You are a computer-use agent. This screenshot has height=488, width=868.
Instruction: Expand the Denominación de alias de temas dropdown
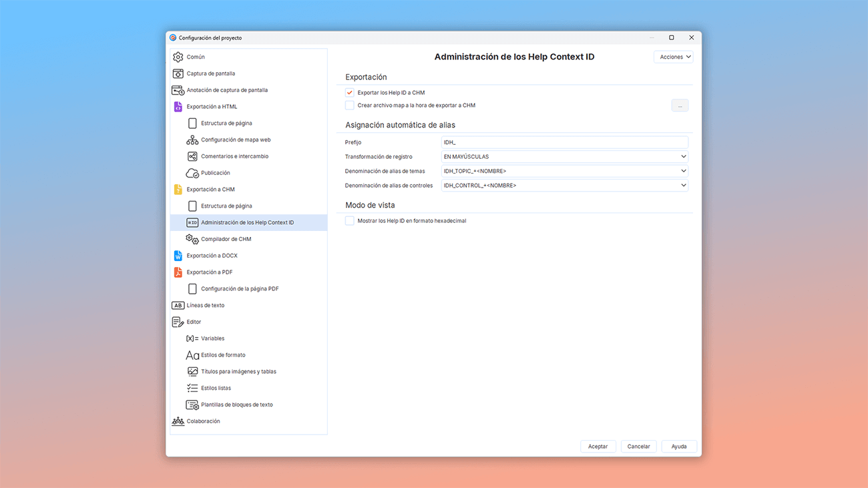pyautogui.click(x=683, y=171)
